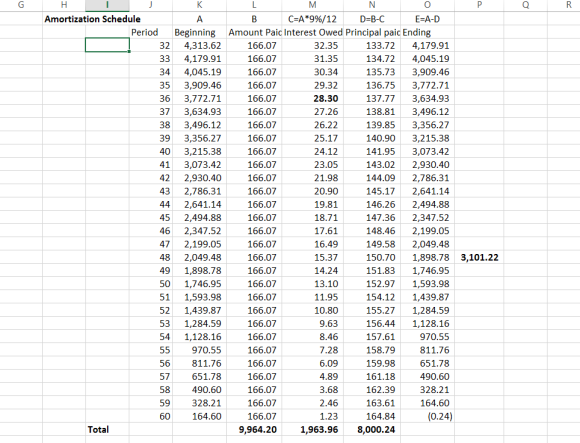Click total principal 8,000.24 cell
580x443 pixels.
[372, 430]
